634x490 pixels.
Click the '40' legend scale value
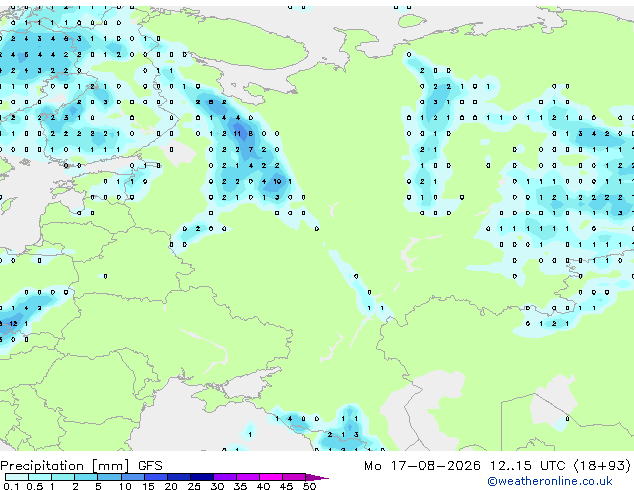pos(263,486)
